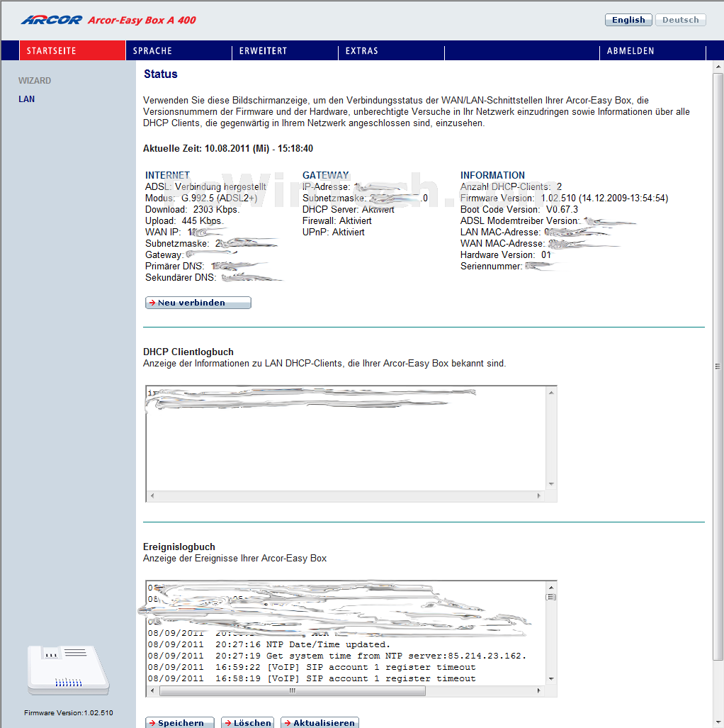Click event log horizontal scrollbar thumb

(x=293, y=691)
